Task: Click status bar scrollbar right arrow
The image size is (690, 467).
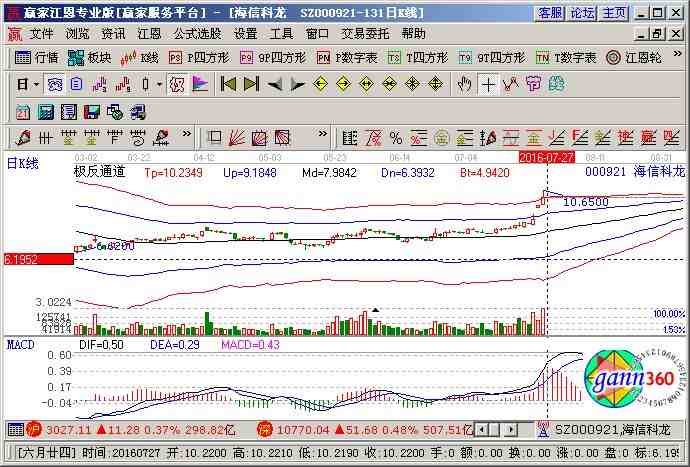Action: [x=511, y=429]
